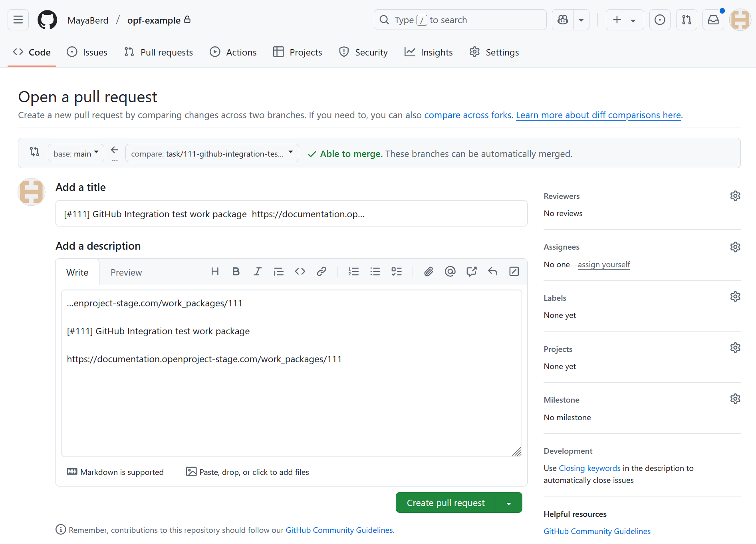Viewport: 756px width, 544px height.
Task: Insert a quote block
Action: coord(279,271)
